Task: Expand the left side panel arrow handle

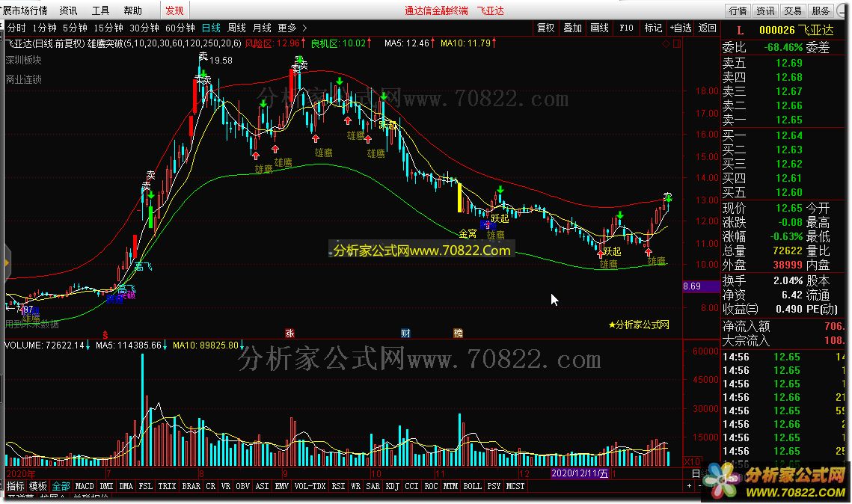Action: coord(7,263)
